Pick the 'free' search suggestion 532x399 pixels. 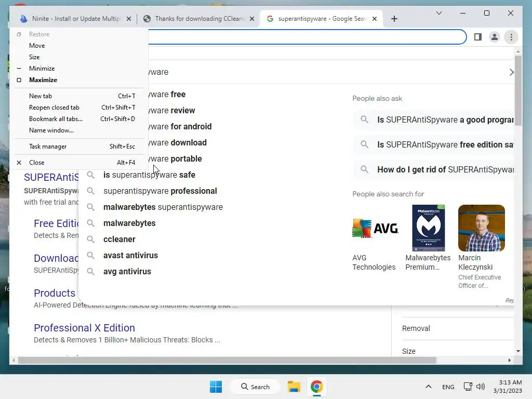click(167, 95)
